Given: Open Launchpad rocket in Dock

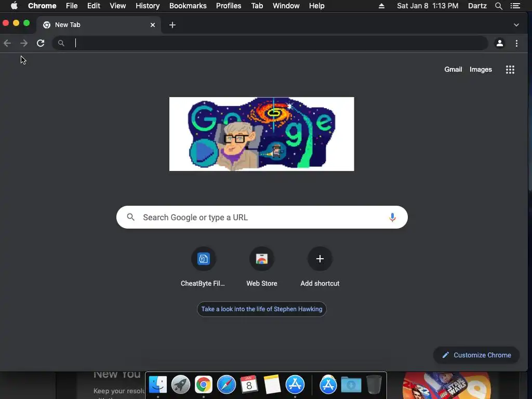Looking at the screenshot, I should point(180,384).
